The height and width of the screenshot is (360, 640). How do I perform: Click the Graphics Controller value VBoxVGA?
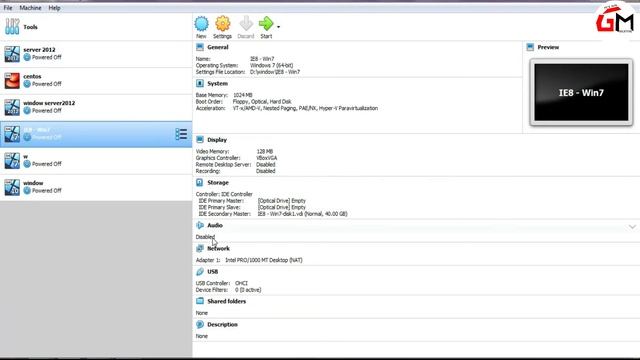point(267,158)
